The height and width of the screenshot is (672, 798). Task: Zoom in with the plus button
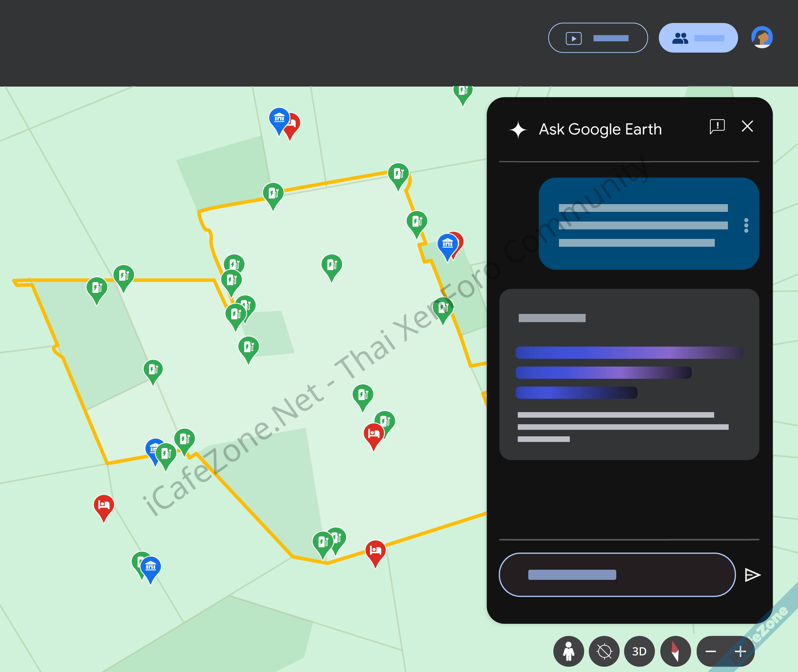pos(740,651)
